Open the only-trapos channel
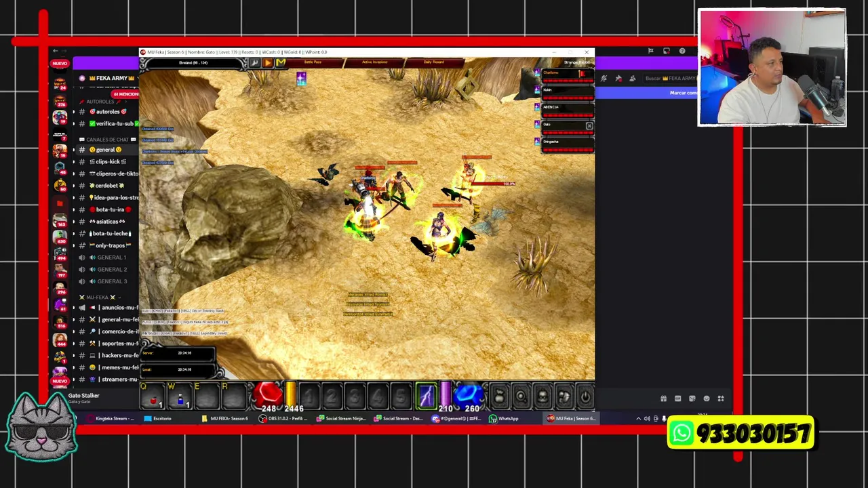 coord(108,245)
